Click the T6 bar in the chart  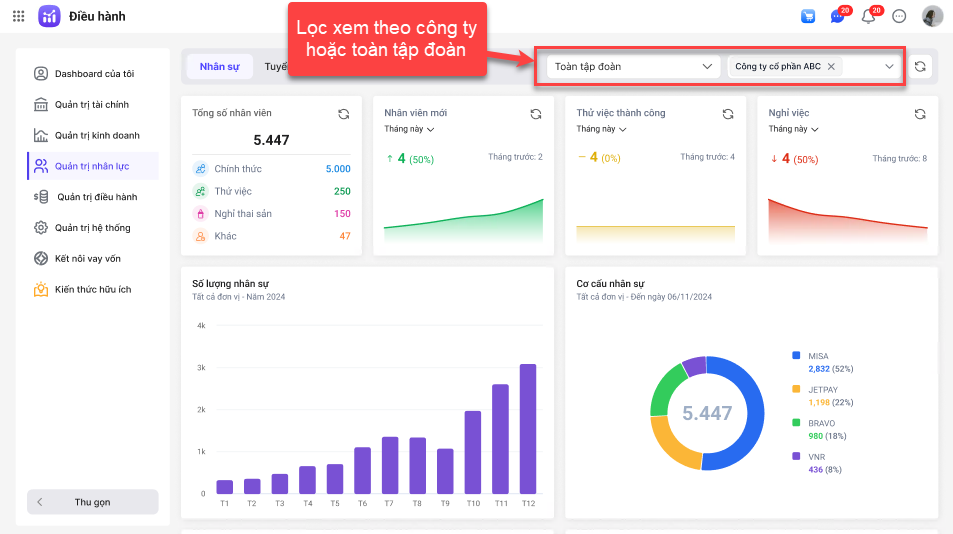362,470
